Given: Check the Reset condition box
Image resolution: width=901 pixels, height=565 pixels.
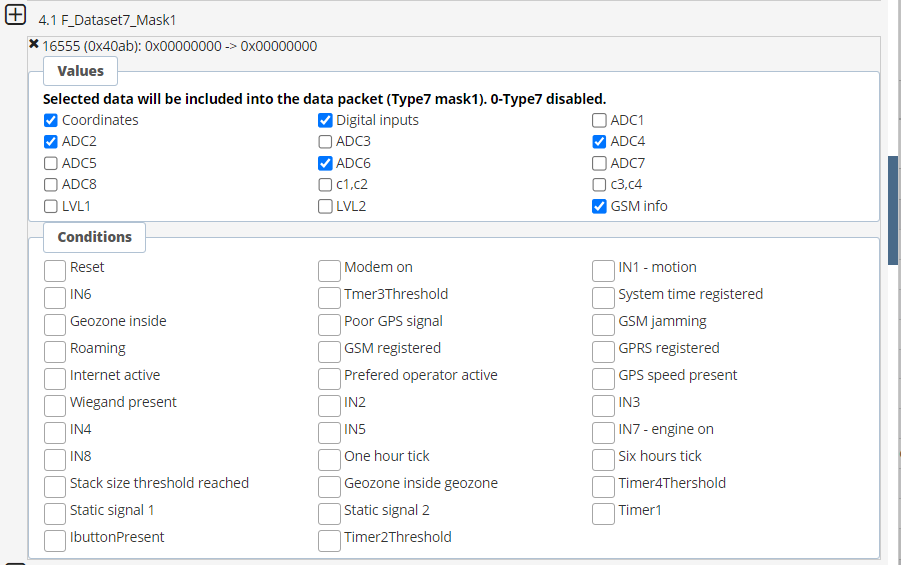Looking at the screenshot, I should pyautogui.click(x=55, y=270).
